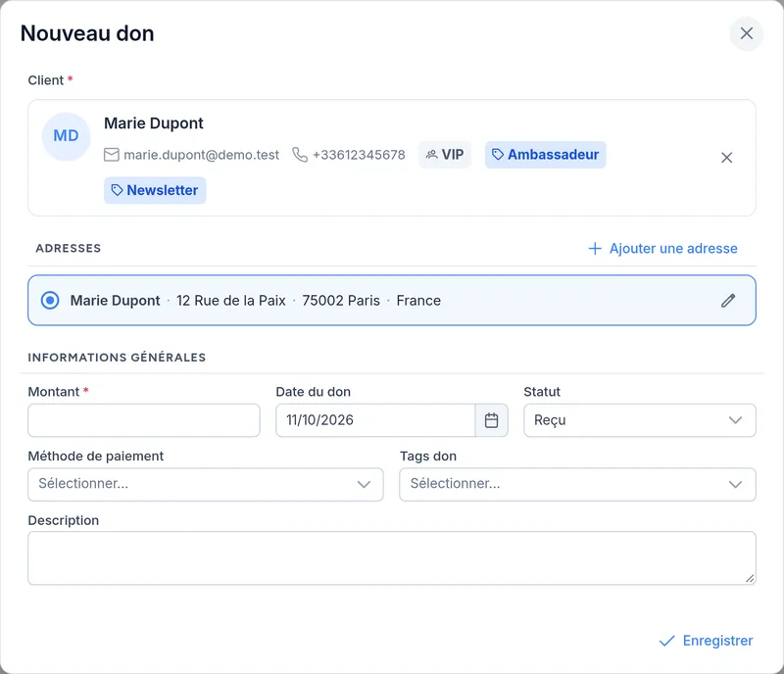The height and width of the screenshot is (674, 784).
Task: Open the Tags don dropdown
Action: (x=577, y=485)
